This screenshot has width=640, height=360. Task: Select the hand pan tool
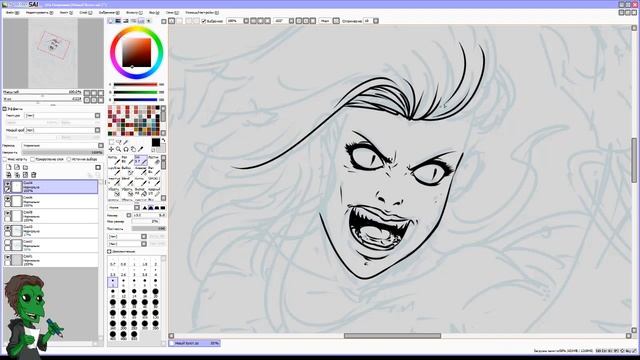pos(133,149)
